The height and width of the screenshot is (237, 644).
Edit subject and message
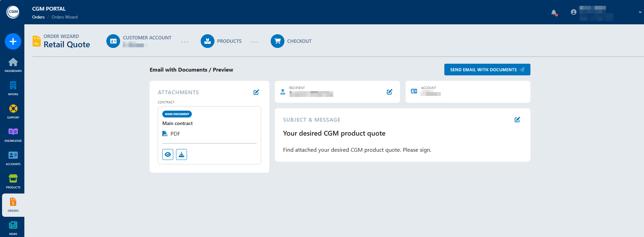click(517, 120)
